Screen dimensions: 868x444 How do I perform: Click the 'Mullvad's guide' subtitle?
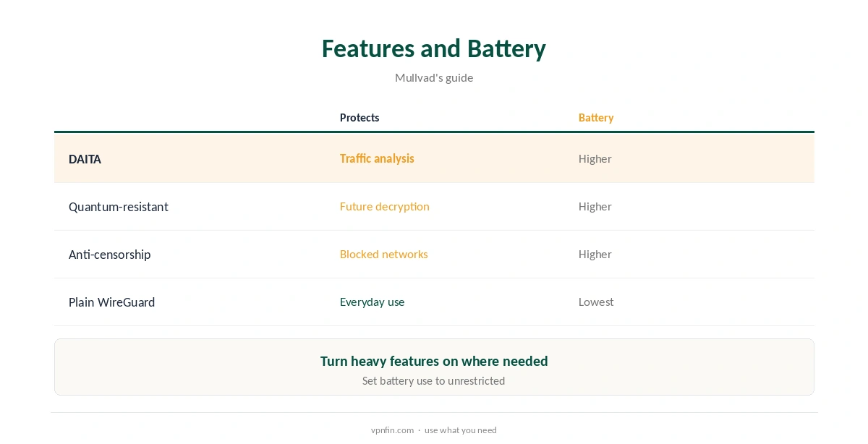[434, 77]
